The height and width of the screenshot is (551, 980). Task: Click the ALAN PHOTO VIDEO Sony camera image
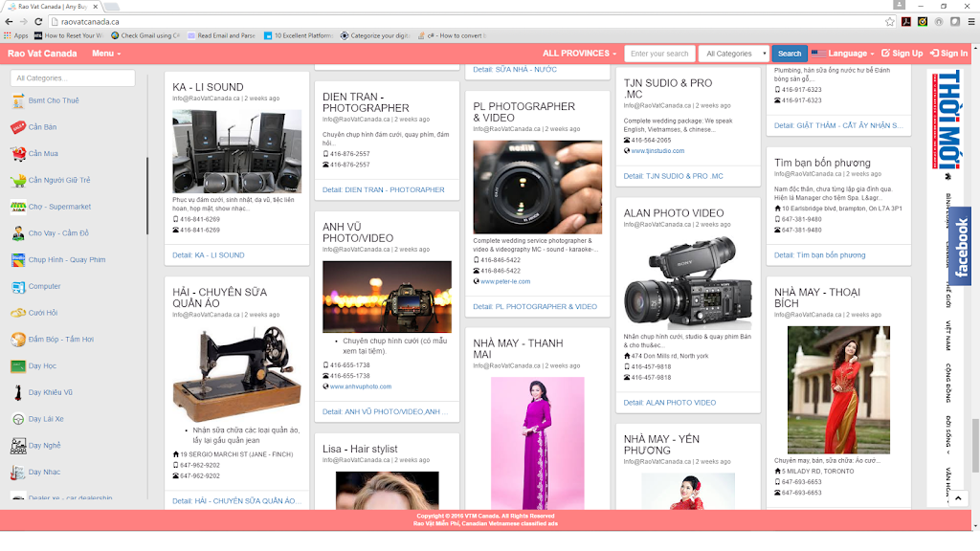click(688, 282)
